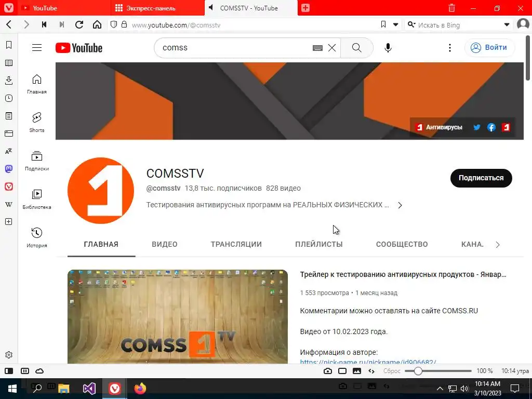Select the ТРАНСЛЯЦИИ tab

click(x=236, y=244)
